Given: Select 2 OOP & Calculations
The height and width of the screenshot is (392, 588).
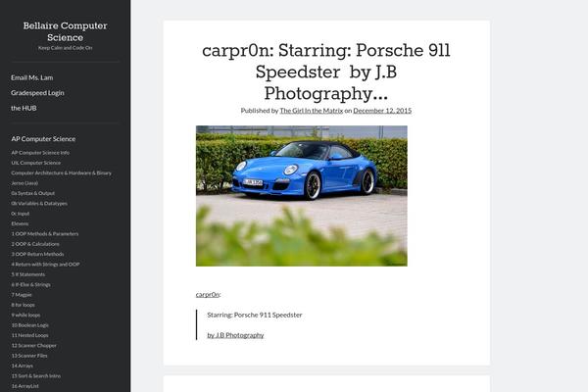Looking at the screenshot, I should [x=35, y=244].
